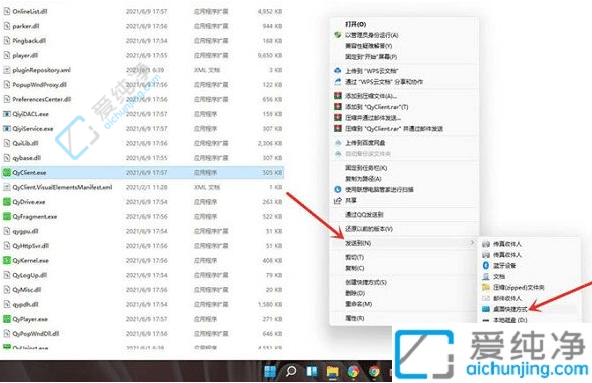Open the Windows Start button on taskbar

coord(270,371)
